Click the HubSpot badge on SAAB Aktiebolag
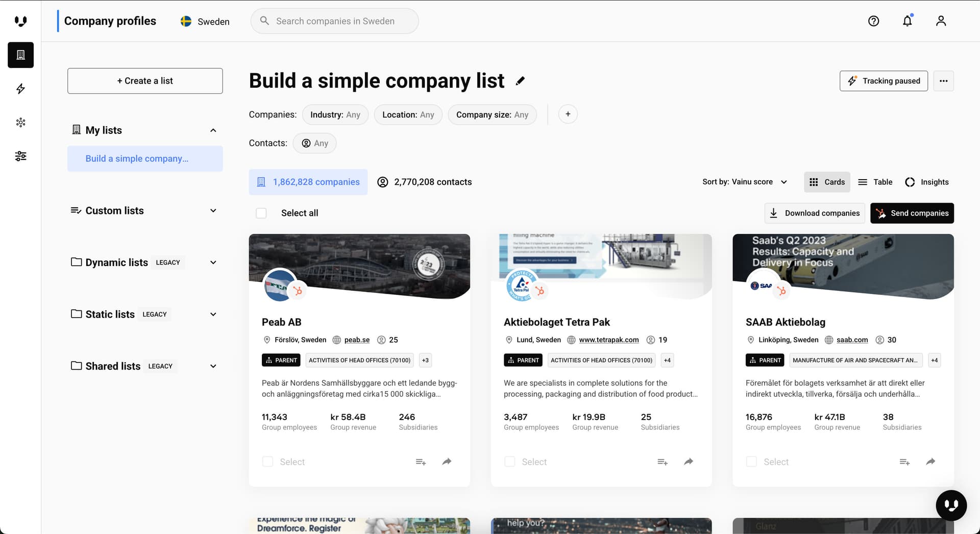The width and height of the screenshot is (980, 534). (x=781, y=290)
